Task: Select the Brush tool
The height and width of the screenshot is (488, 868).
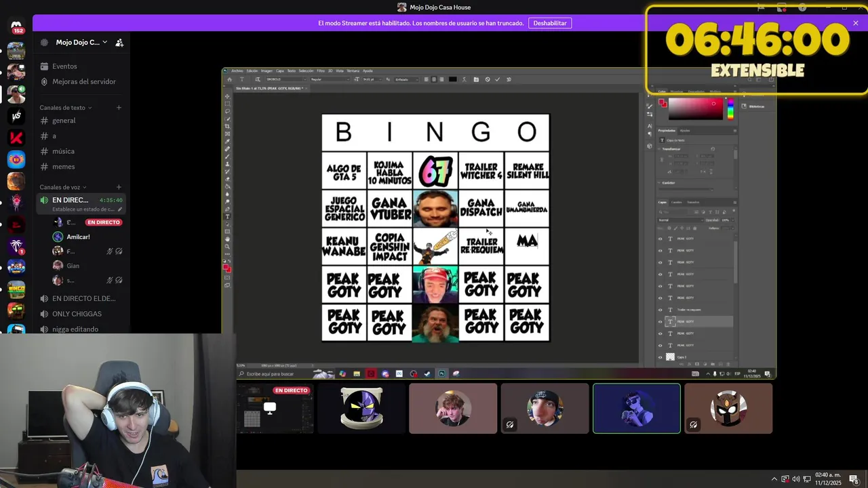Action: (227, 157)
